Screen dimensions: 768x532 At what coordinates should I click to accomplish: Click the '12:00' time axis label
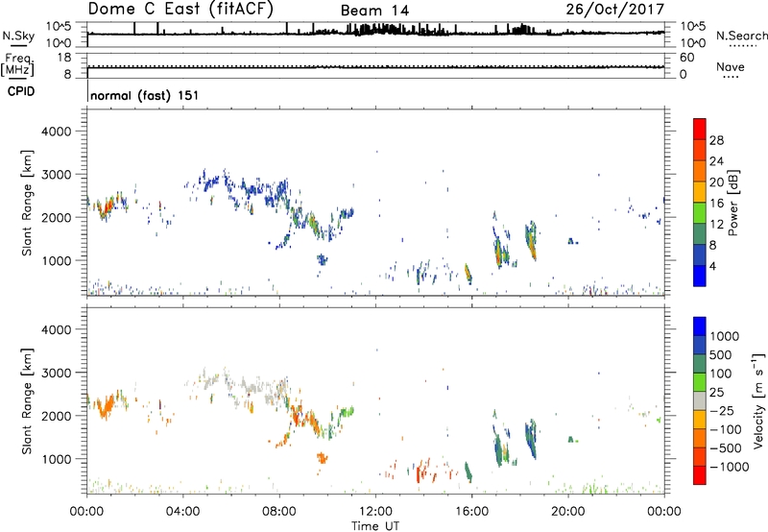375,512
